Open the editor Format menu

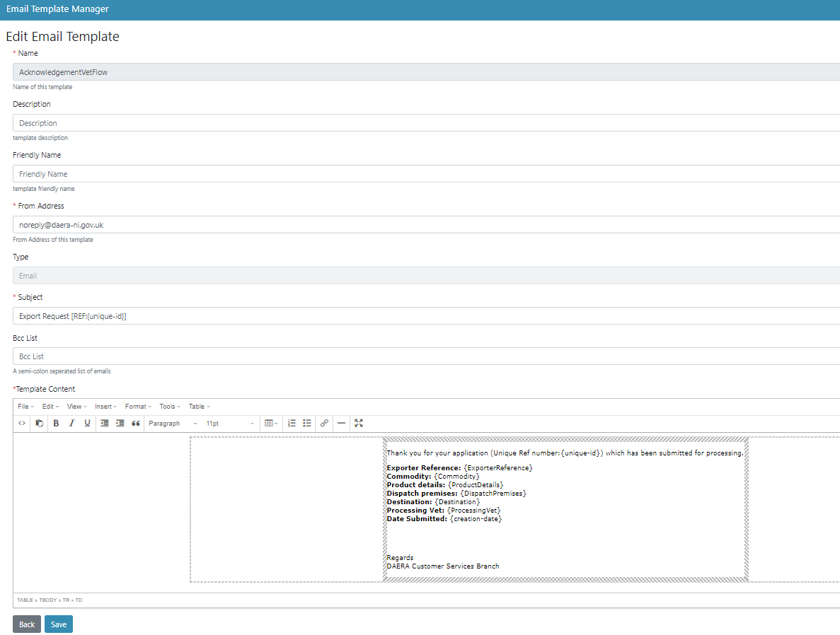138,407
